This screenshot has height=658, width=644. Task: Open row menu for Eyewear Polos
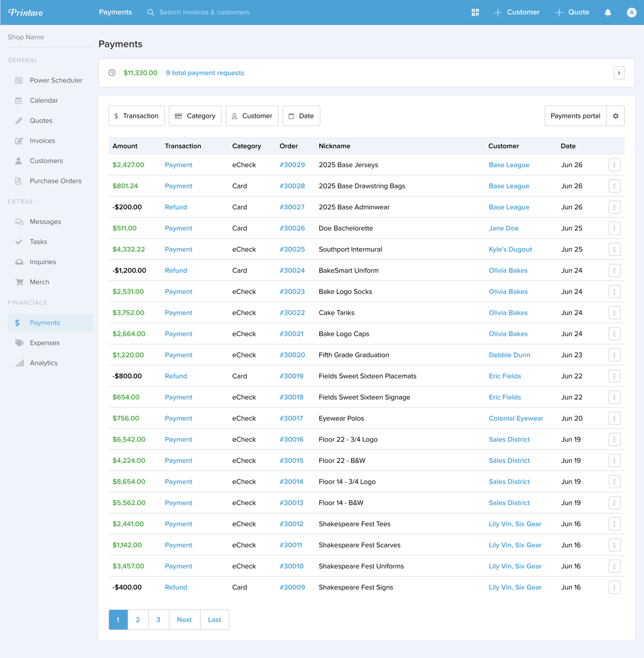614,418
